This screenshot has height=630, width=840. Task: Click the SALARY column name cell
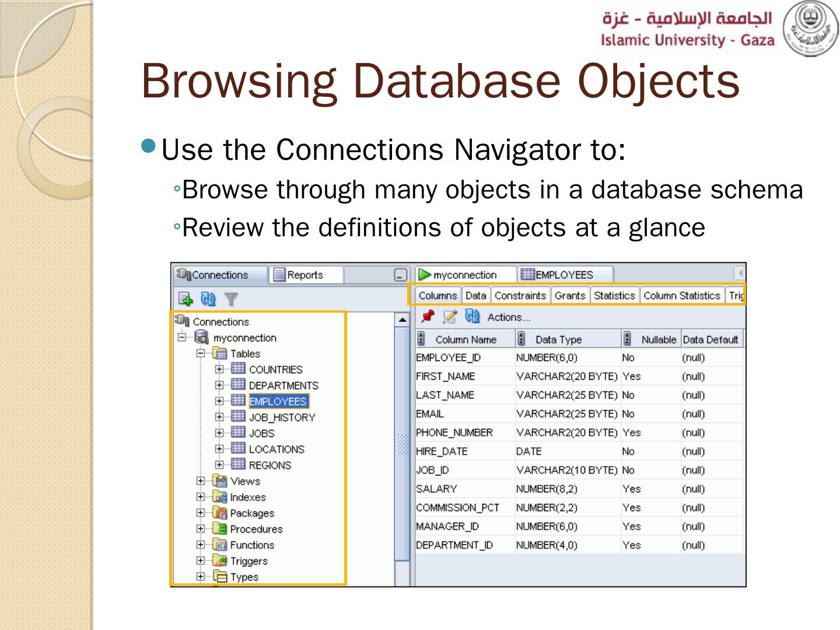pos(465,489)
